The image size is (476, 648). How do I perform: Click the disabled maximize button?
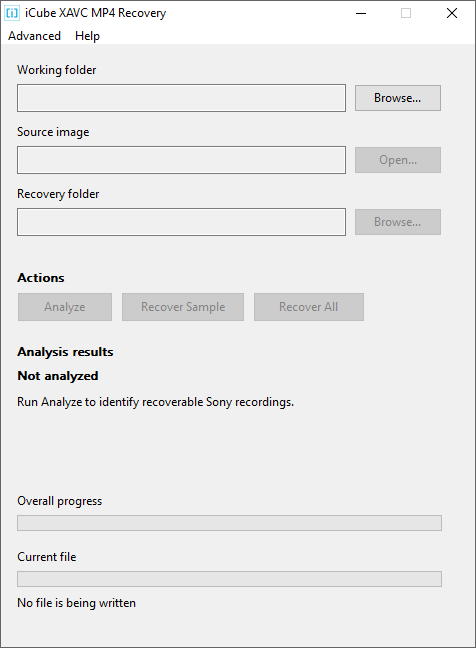coord(406,13)
